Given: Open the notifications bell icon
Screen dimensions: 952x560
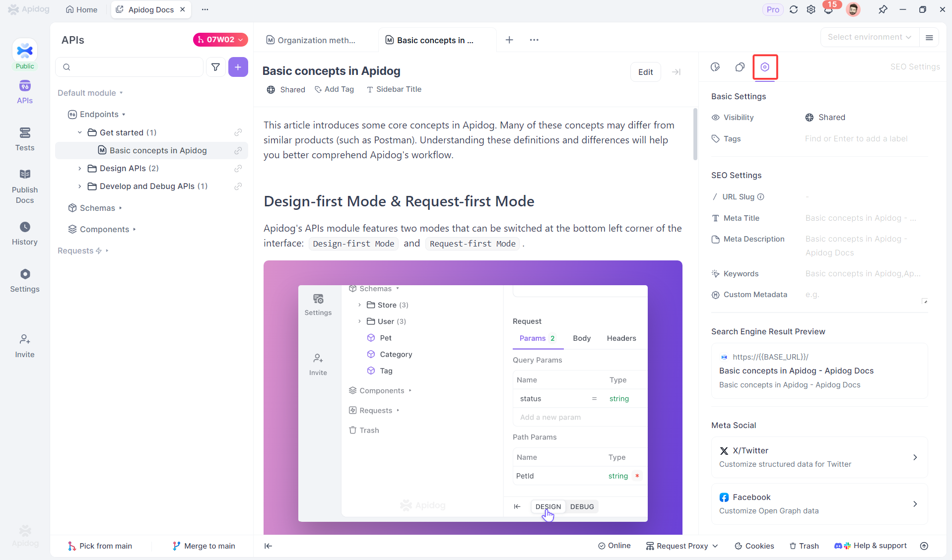Looking at the screenshot, I should pos(828,9).
